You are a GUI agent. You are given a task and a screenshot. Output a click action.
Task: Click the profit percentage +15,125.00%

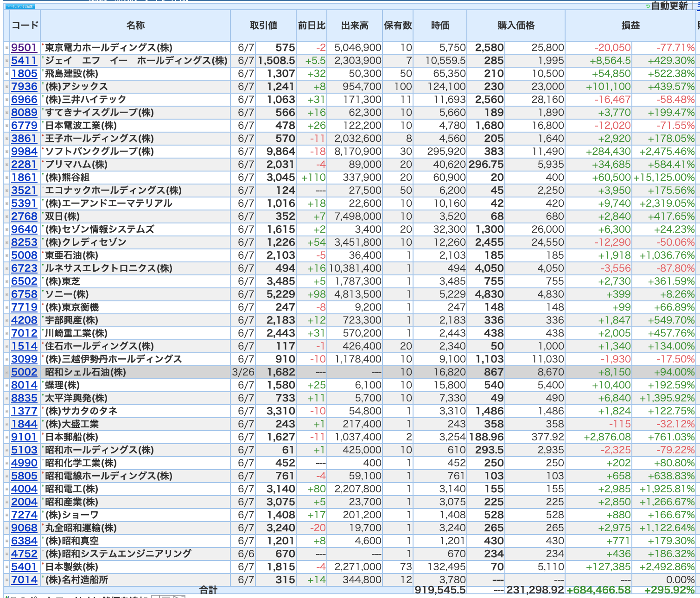coord(664,178)
